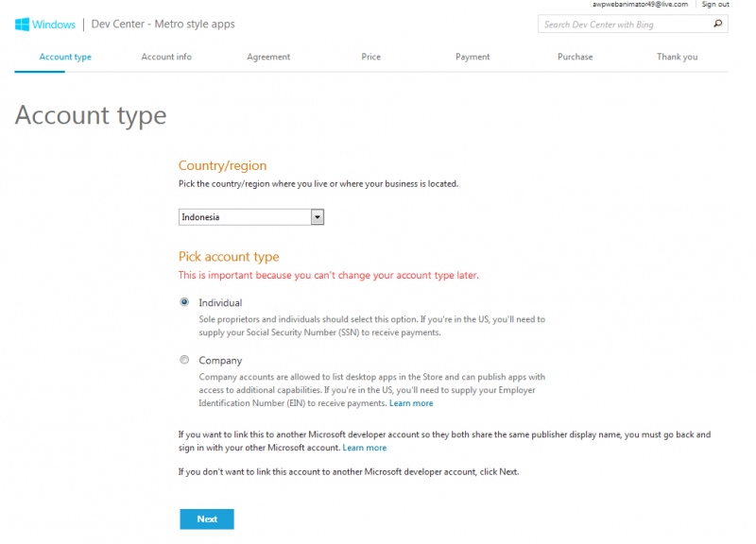Click Learn more about linking accounts
756x544 pixels.
click(365, 447)
